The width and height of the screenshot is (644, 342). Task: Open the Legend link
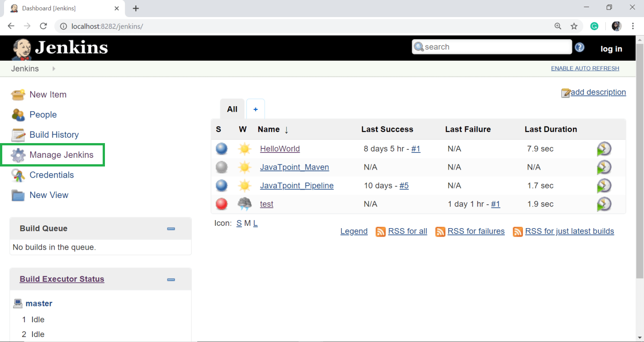click(x=354, y=231)
